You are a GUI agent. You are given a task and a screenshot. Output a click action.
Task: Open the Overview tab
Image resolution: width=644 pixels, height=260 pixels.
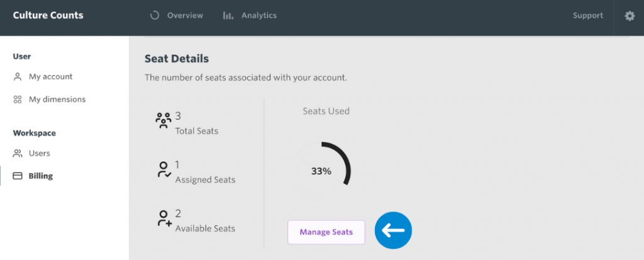point(177,16)
